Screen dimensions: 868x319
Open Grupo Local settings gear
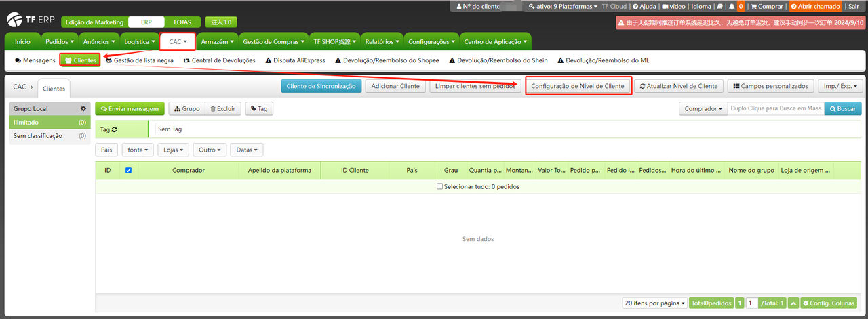[83, 108]
